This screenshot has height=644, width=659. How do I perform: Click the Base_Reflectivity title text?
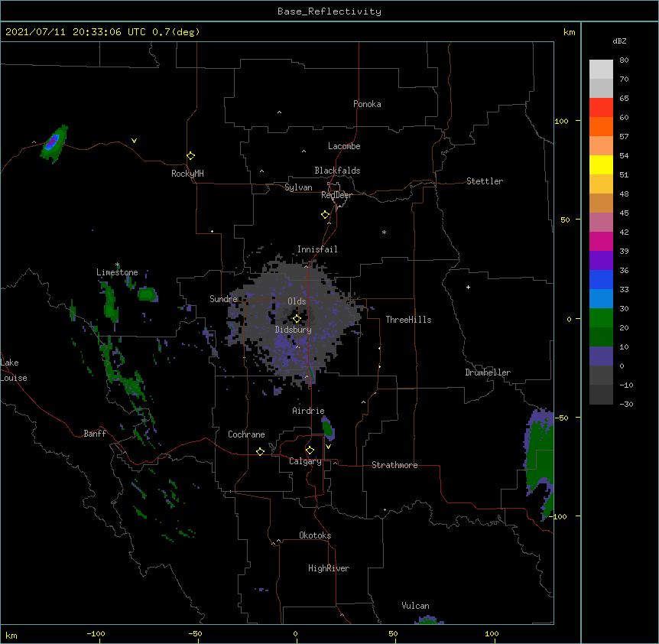coord(329,11)
